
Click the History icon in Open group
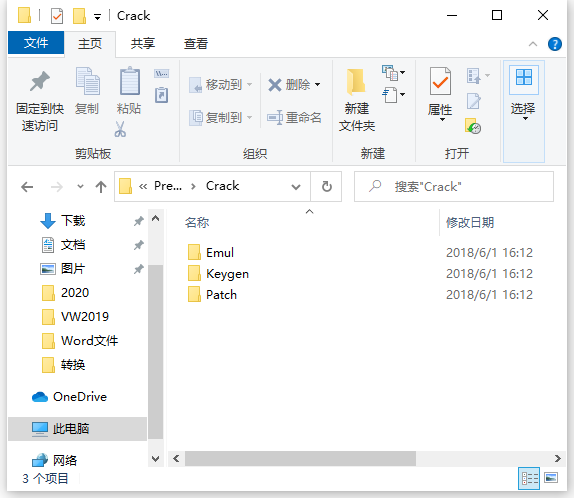pyautogui.click(x=473, y=126)
